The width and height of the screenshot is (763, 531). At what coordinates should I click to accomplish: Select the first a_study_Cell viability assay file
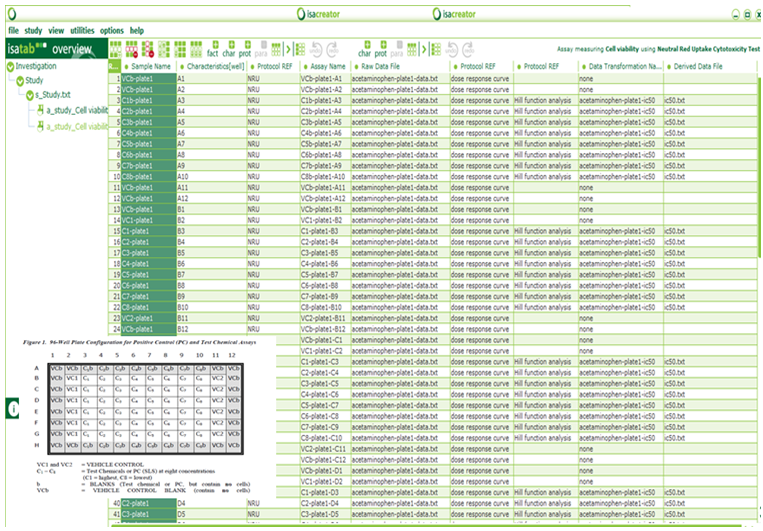pos(77,111)
